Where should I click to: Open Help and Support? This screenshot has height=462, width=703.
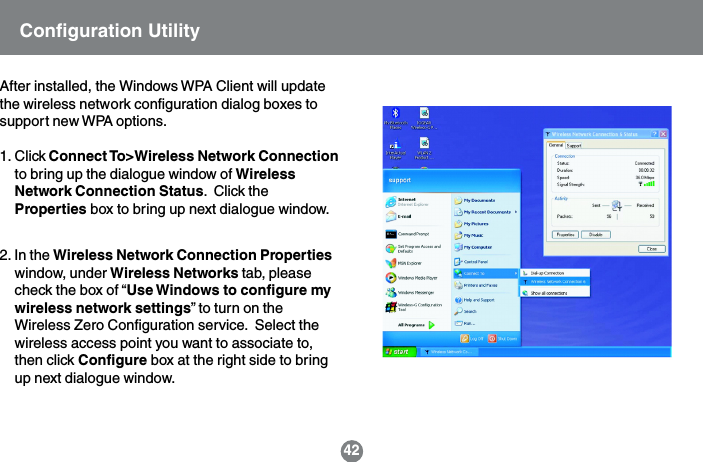coord(474,300)
